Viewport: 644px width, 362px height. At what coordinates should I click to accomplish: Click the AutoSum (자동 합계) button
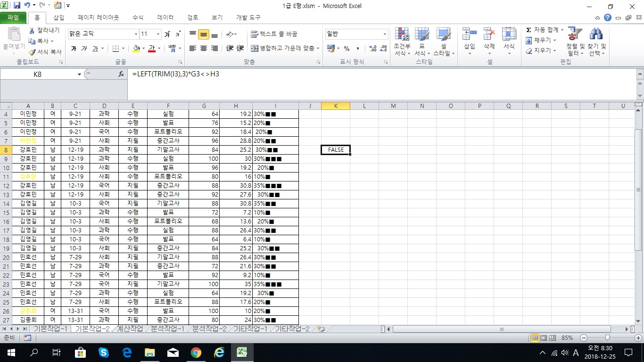coord(544,30)
